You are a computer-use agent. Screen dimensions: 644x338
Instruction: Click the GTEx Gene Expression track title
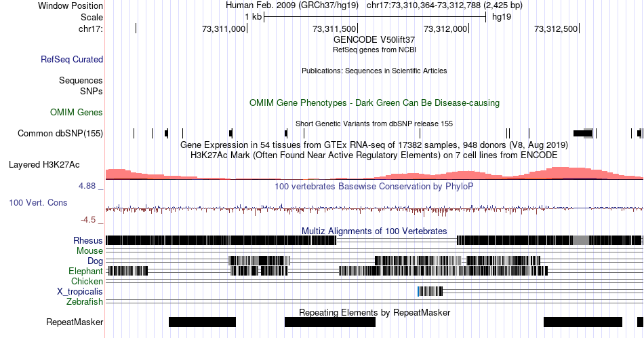tap(374, 145)
